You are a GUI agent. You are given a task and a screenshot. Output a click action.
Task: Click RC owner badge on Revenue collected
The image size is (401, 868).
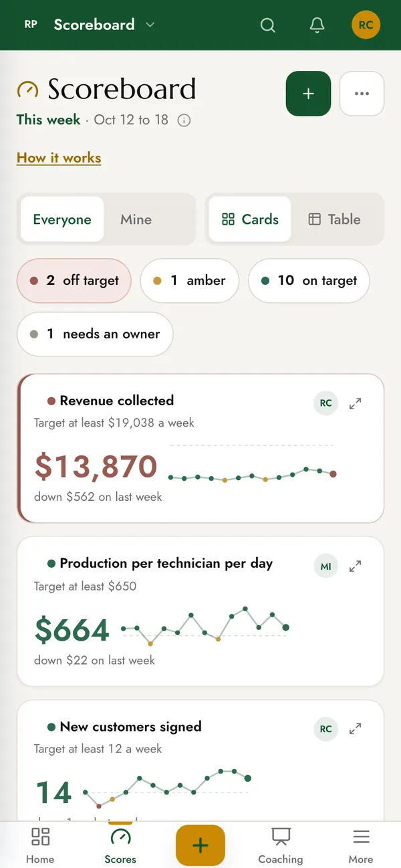coord(325,403)
